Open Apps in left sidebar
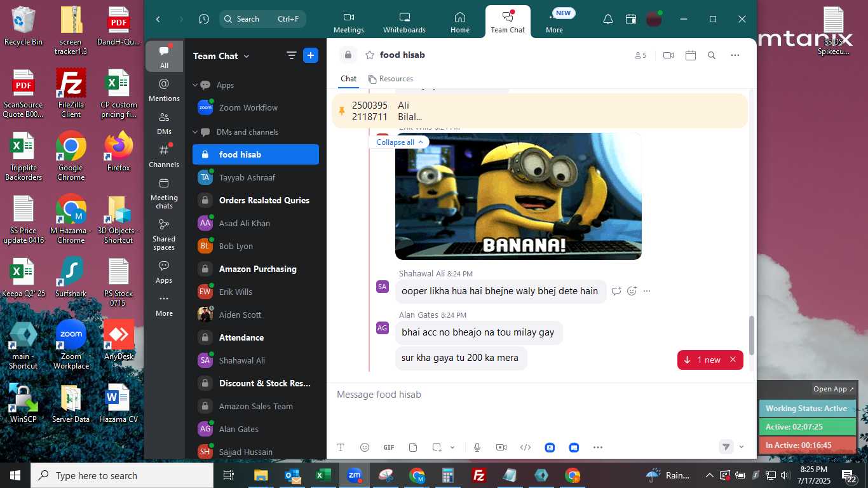 pyautogui.click(x=164, y=271)
